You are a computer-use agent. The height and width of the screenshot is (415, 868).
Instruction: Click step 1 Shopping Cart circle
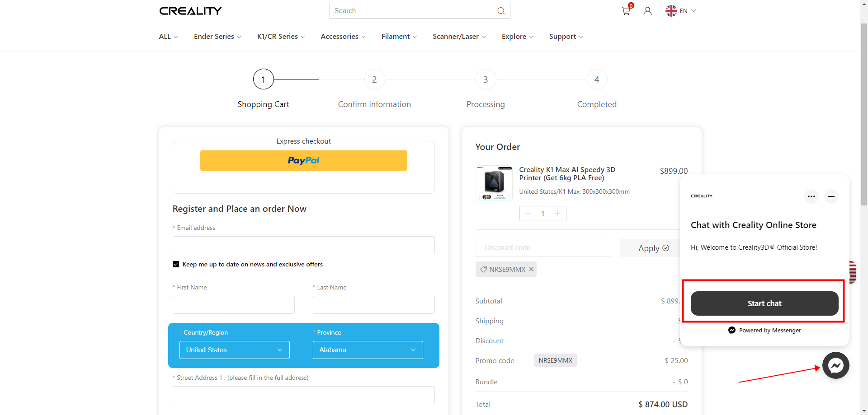click(264, 79)
